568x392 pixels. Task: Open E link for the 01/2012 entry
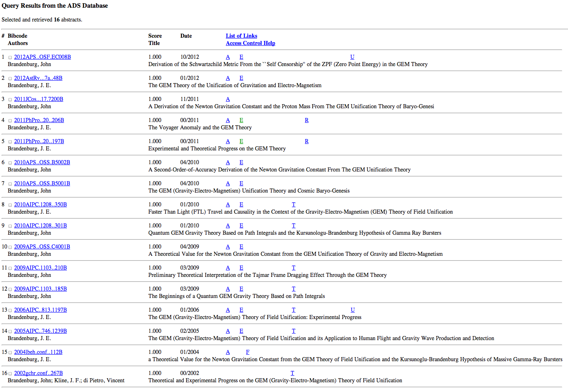(x=241, y=78)
